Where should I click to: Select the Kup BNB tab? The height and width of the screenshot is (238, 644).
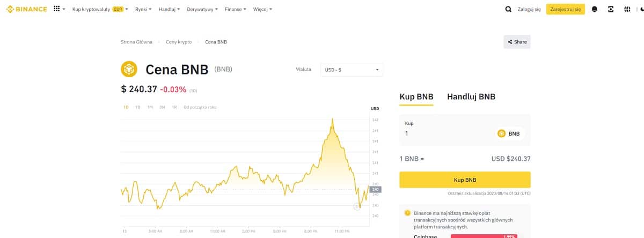pyautogui.click(x=416, y=97)
